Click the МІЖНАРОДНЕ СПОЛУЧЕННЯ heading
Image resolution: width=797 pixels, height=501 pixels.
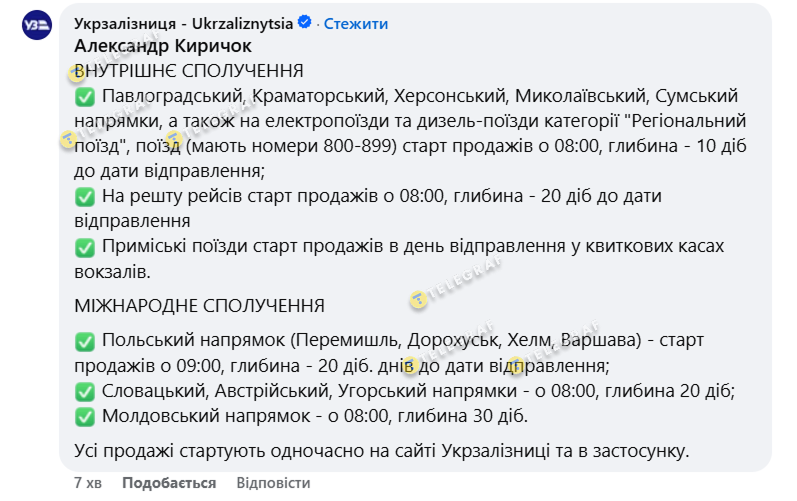(199, 305)
